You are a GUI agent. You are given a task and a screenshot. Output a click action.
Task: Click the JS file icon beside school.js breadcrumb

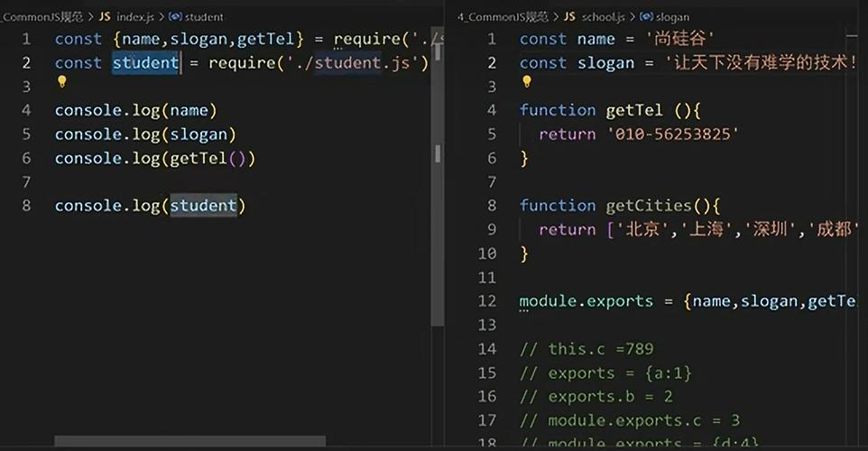pos(569,16)
